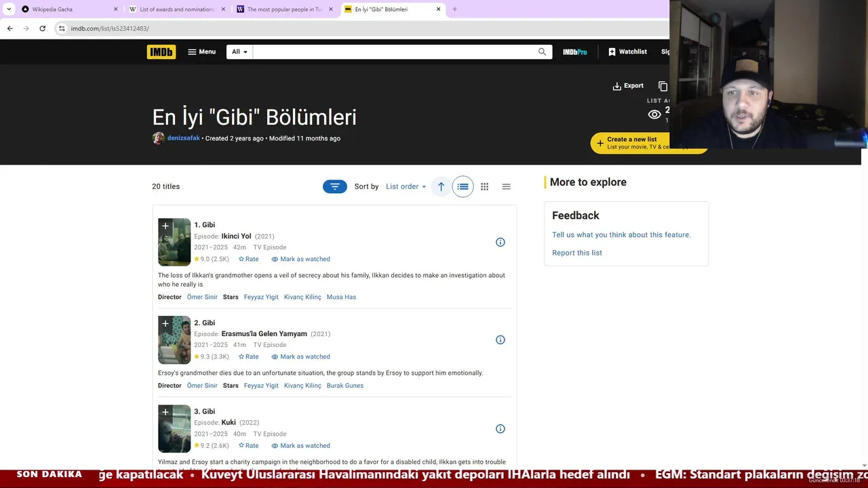Report this list
The width and height of the screenshot is (868, 488).
click(x=577, y=253)
